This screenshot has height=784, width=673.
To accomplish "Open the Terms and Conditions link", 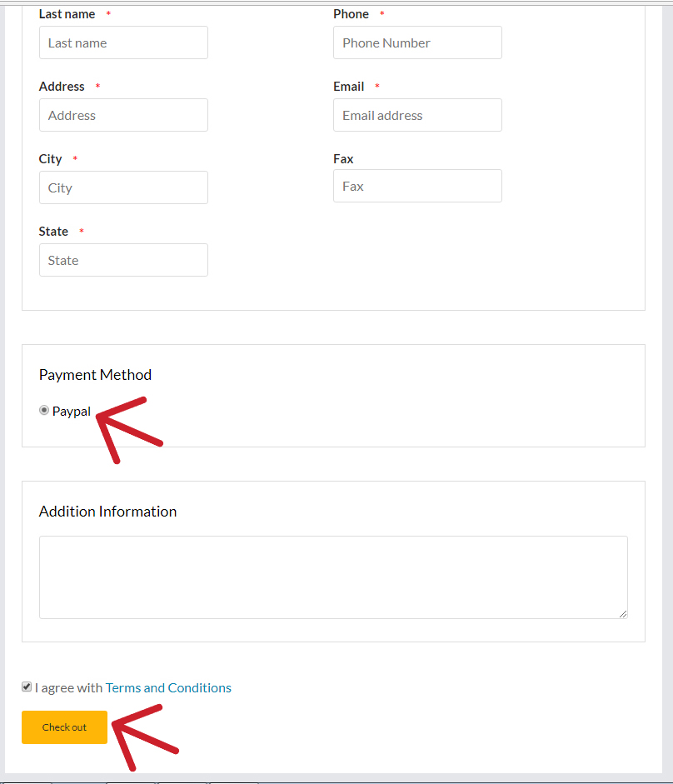I will click(168, 687).
